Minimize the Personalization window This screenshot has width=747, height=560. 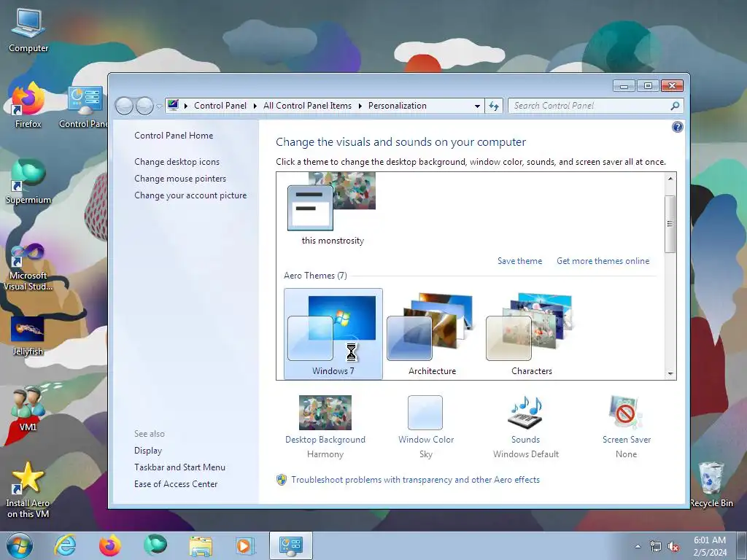click(624, 86)
